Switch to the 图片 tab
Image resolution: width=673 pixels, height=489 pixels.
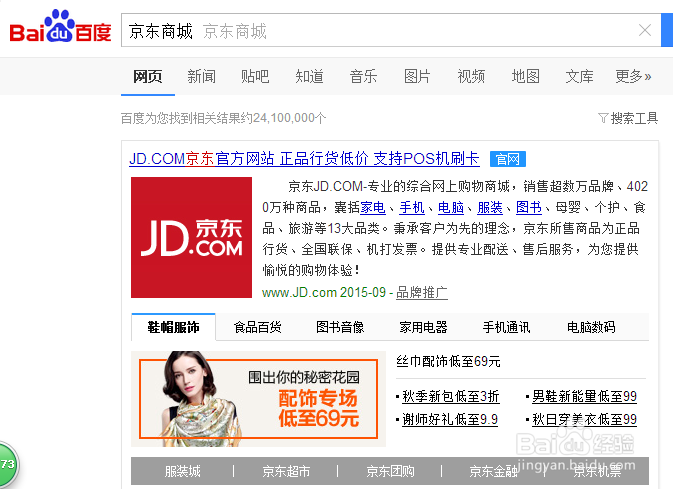417,76
